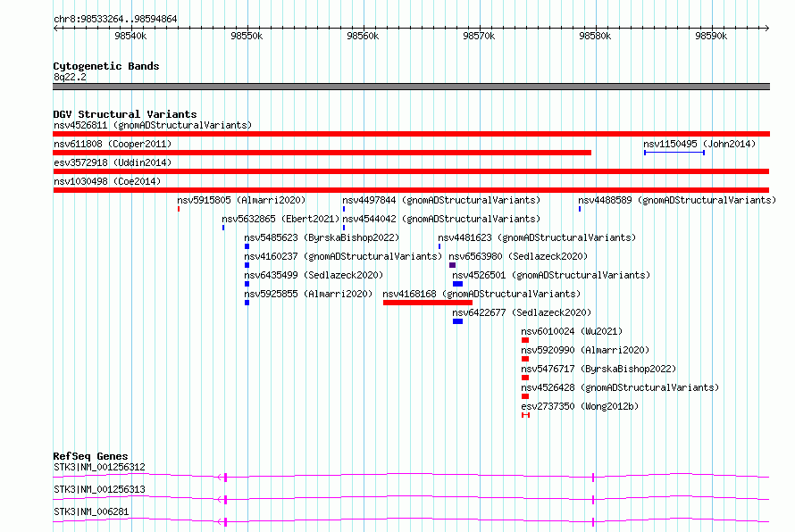Open variant nsv5925855 (Almarri2020) label
The width and height of the screenshot is (795, 532).
pyautogui.click(x=308, y=294)
